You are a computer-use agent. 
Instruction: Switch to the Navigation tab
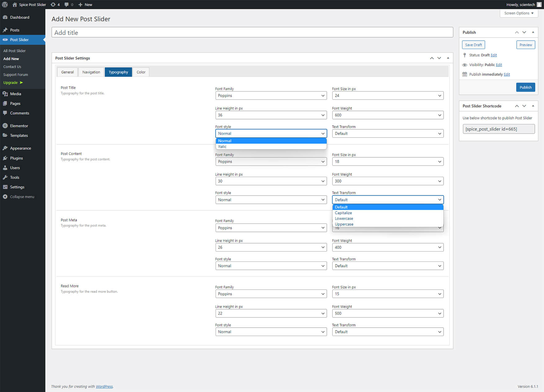point(91,72)
